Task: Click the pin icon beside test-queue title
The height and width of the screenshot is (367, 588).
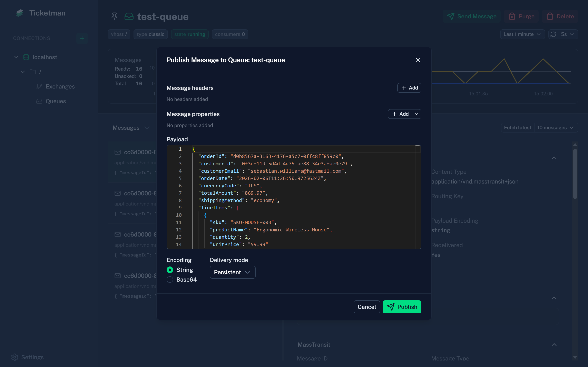Action: [114, 17]
